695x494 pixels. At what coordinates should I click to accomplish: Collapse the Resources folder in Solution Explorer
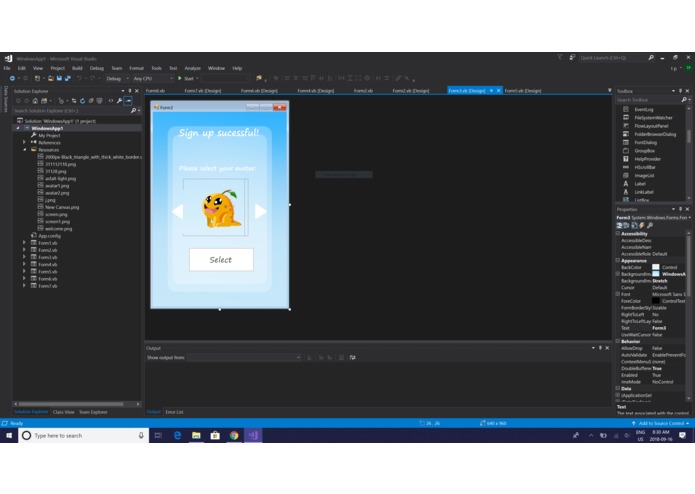[24, 150]
